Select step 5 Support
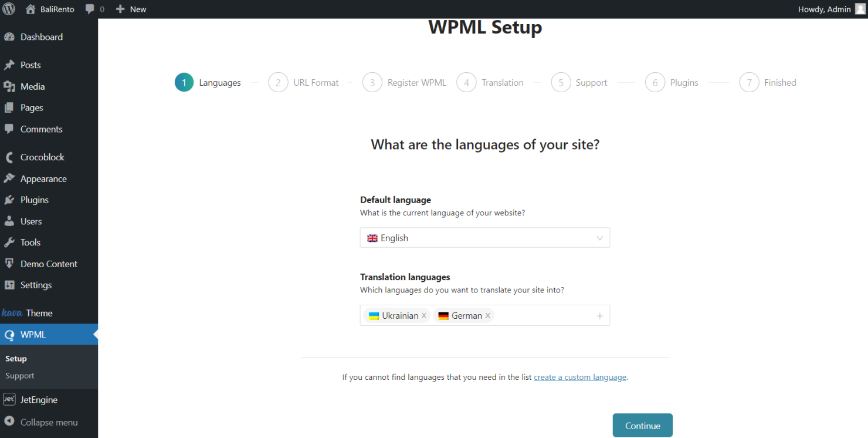The width and height of the screenshot is (868, 438). coord(579,83)
